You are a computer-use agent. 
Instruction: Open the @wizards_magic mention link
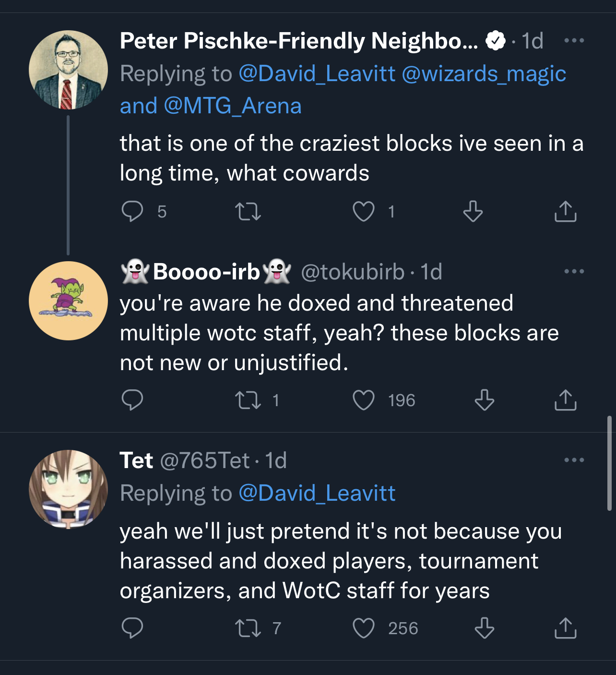tap(484, 74)
